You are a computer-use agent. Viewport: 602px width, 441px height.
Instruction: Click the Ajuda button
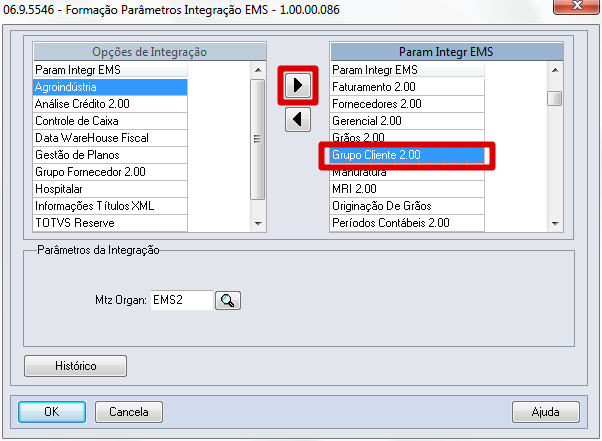coord(546,412)
